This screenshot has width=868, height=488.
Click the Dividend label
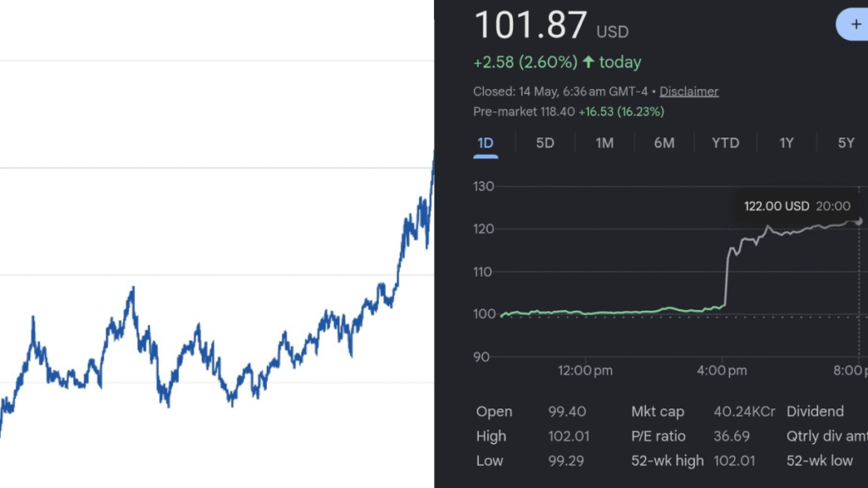[815, 412]
